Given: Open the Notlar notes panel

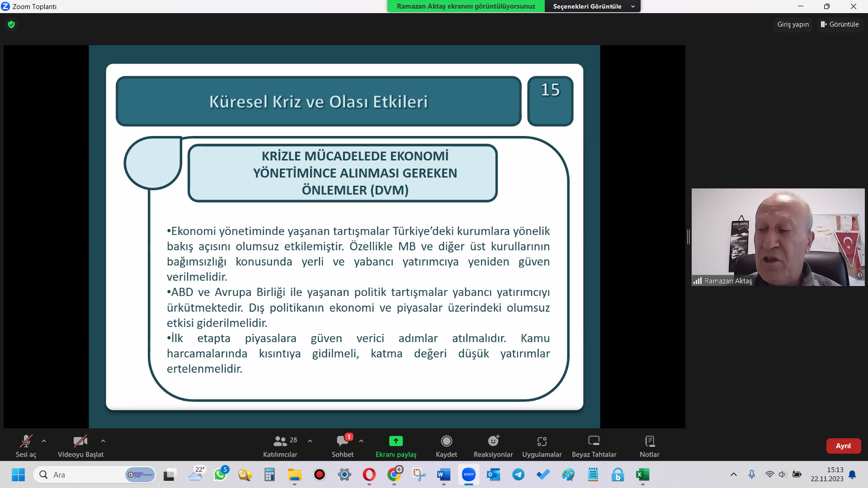Looking at the screenshot, I should click(649, 446).
